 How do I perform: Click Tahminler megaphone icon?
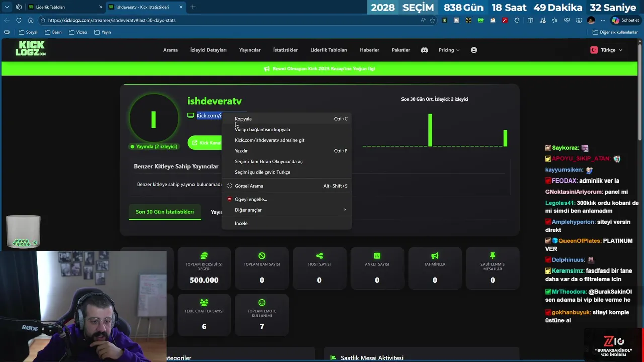[435, 256]
